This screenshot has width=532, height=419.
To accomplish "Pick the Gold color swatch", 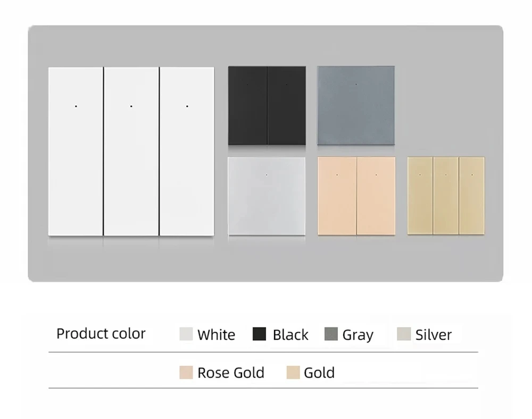I will pyautogui.click(x=293, y=372).
